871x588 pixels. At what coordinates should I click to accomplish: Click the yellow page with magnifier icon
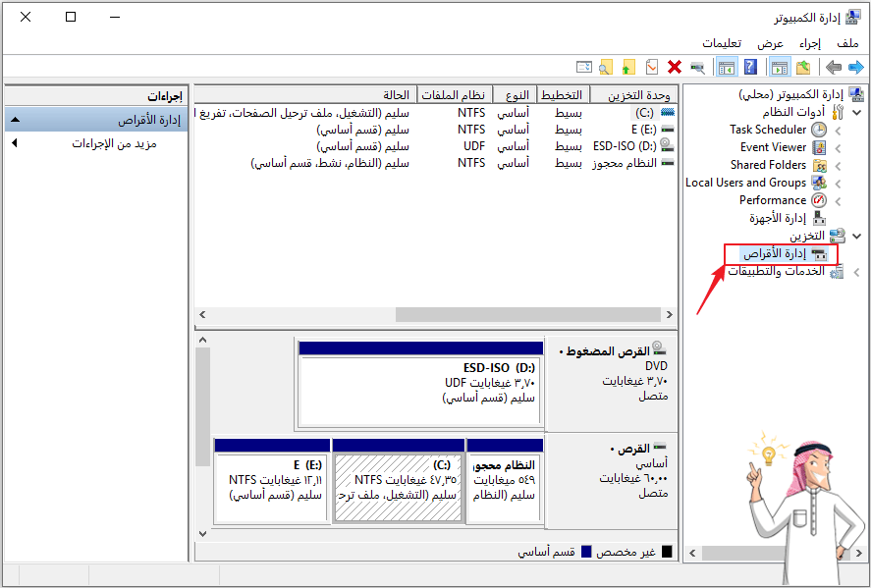605,67
